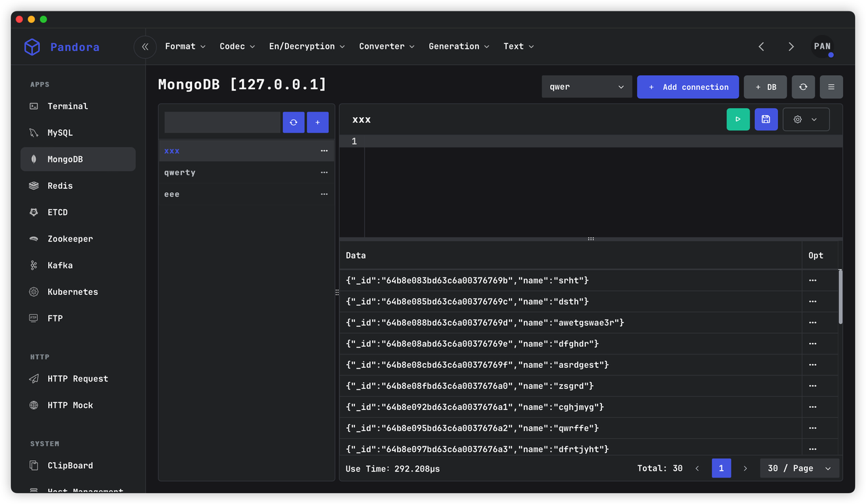Select the xxx collection
Image resolution: width=866 pixels, height=504 pixels.
pyautogui.click(x=246, y=151)
